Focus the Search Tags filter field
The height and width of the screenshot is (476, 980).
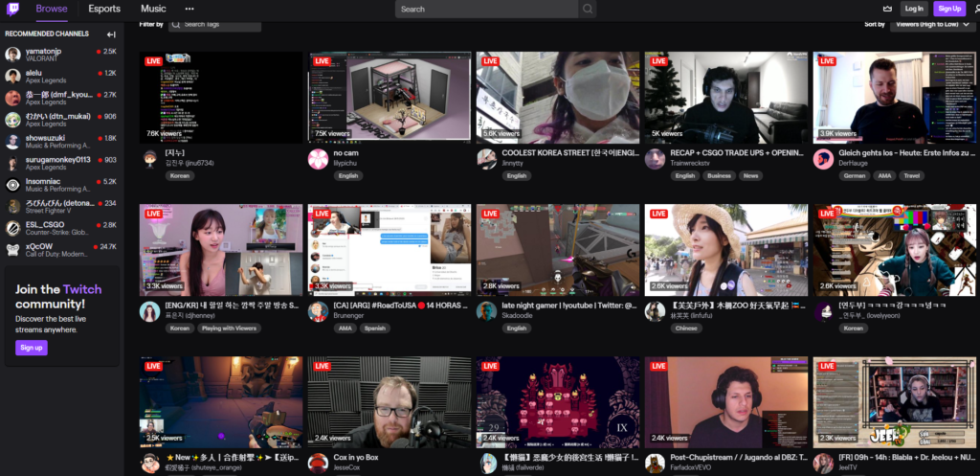click(x=215, y=24)
